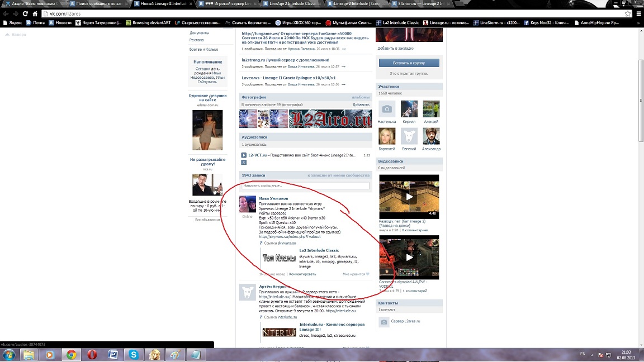Image resolution: width=644 pixels, height=362 pixels.
Task: Open Chrome menu icon
Action: tap(638, 13)
